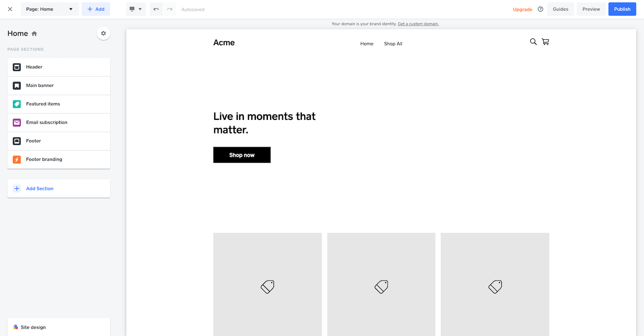Open the Get a custom domain link
644x336 pixels.
pyautogui.click(x=418, y=24)
